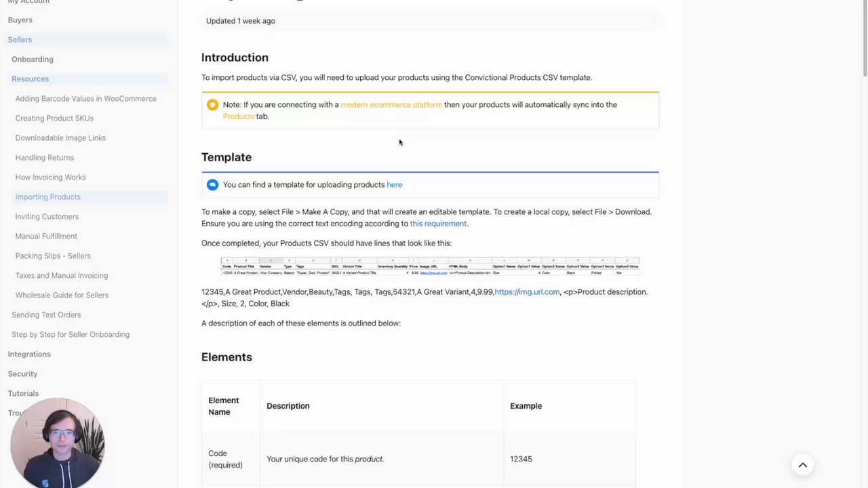
Task: Expand the Sellers sidebar section
Action: click(x=20, y=39)
